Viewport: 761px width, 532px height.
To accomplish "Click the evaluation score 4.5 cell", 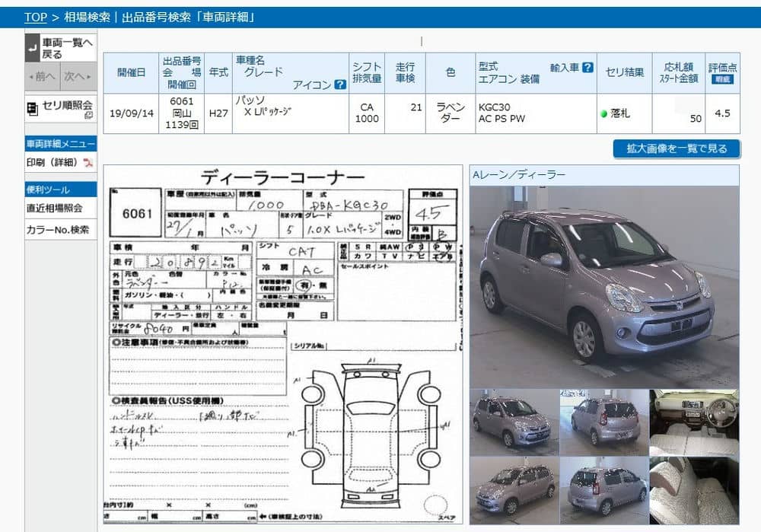I will point(723,113).
